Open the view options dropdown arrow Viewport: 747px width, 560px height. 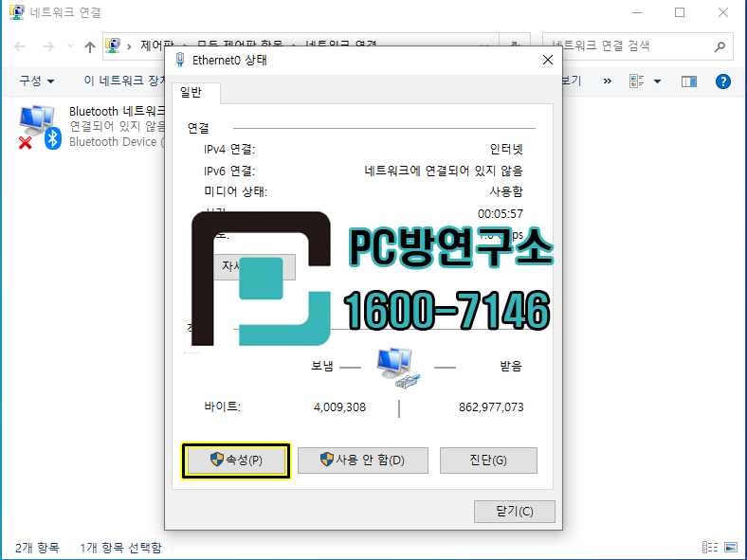point(658,81)
